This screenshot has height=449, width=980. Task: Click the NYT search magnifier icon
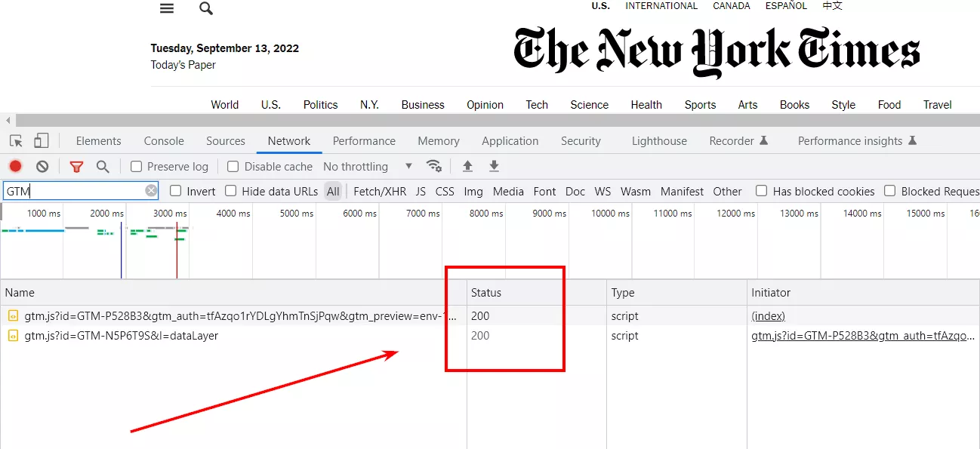206,8
